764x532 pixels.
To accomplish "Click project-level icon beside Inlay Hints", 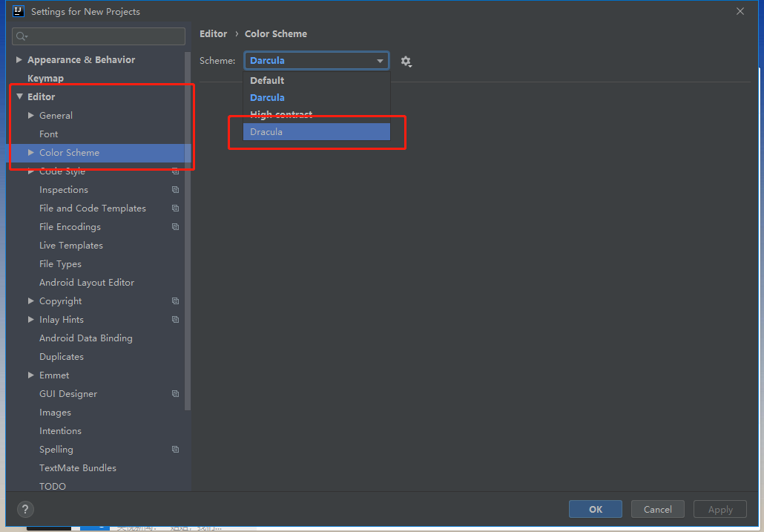I will pyautogui.click(x=175, y=320).
